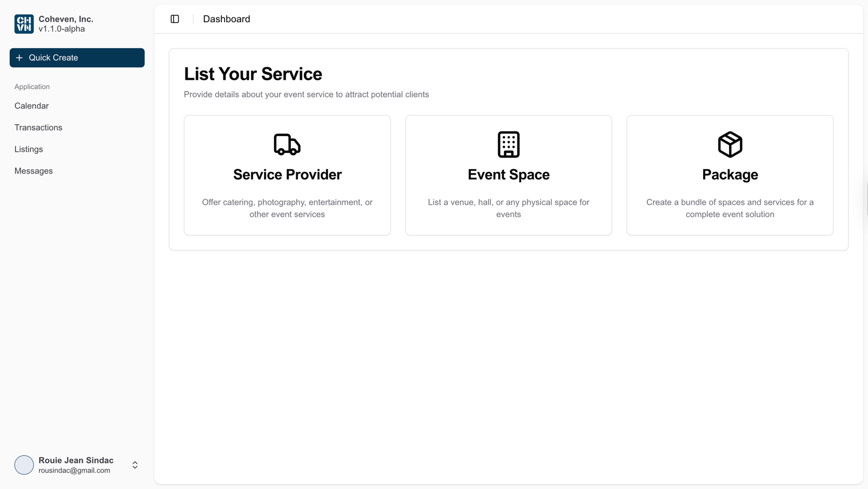Viewport: 868px width, 489px height.
Task: Toggle the sidebar panel icon
Action: [175, 19]
